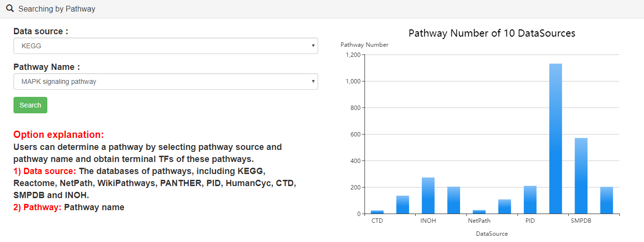Image resolution: width=644 pixels, height=242 pixels.
Task: Click the DataSource x-axis label
Action: click(492, 233)
